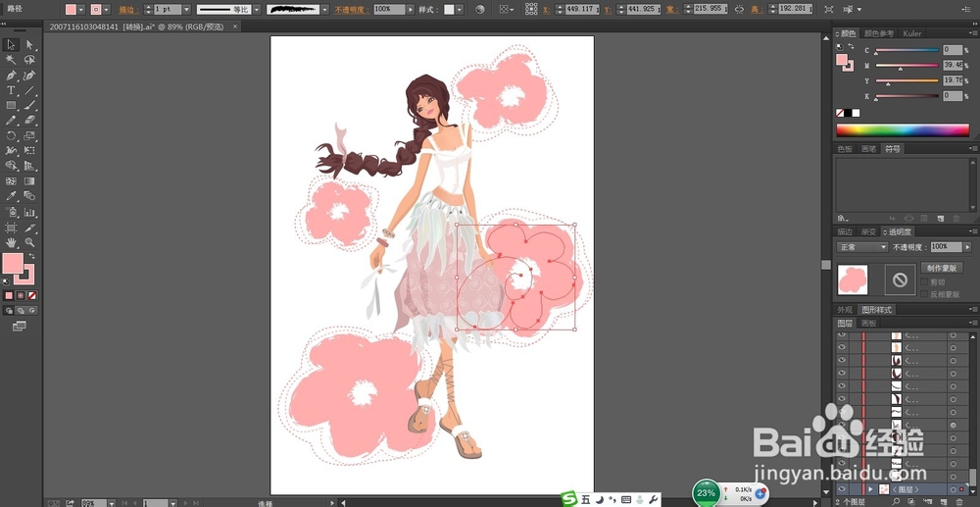
Task: Select the Direct Selection tool
Action: click(x=29, y=44)
